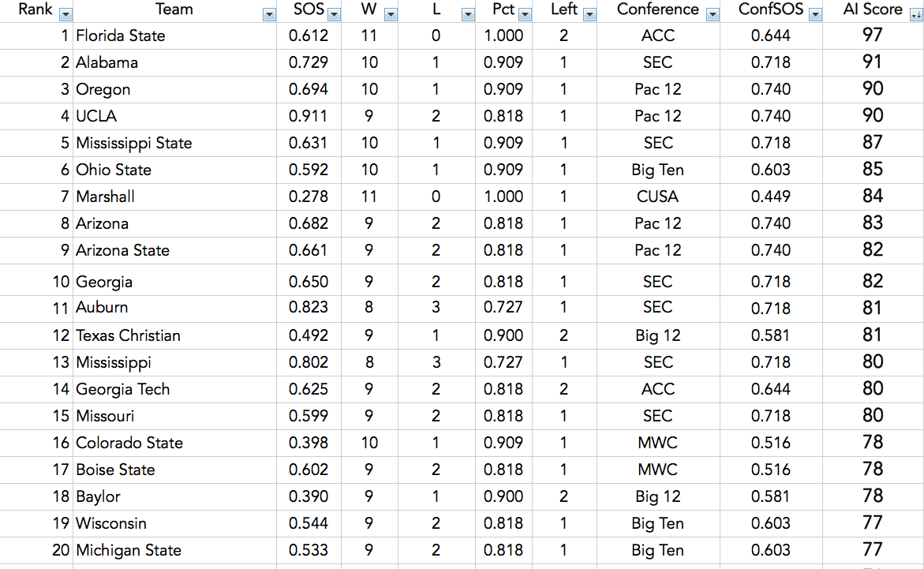Open the W column filter dropdown
This screenshot has width=924, height=569.
391,15
